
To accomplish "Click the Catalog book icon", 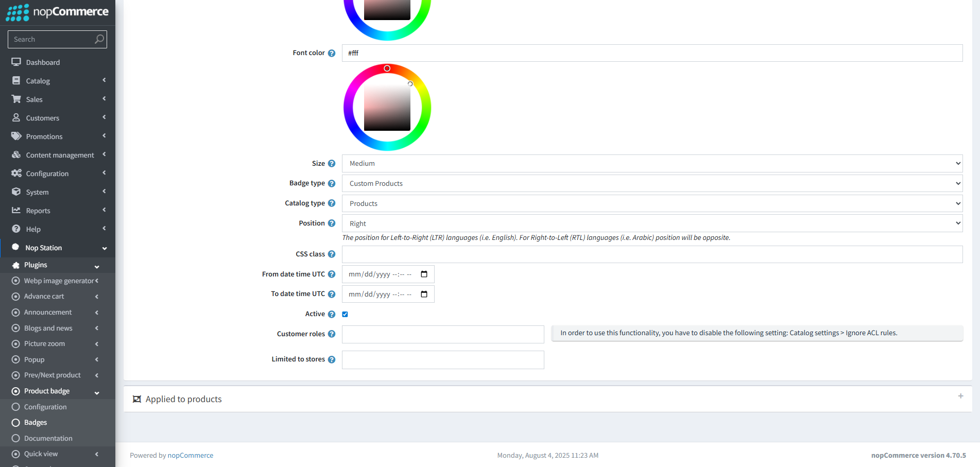I will point(16,80).
